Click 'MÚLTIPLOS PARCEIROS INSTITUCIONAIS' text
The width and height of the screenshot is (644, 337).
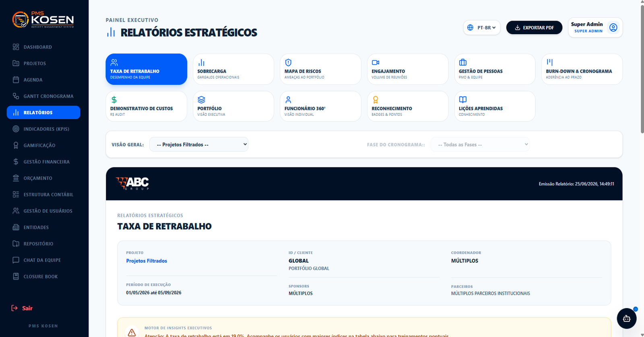pos(490,294)
